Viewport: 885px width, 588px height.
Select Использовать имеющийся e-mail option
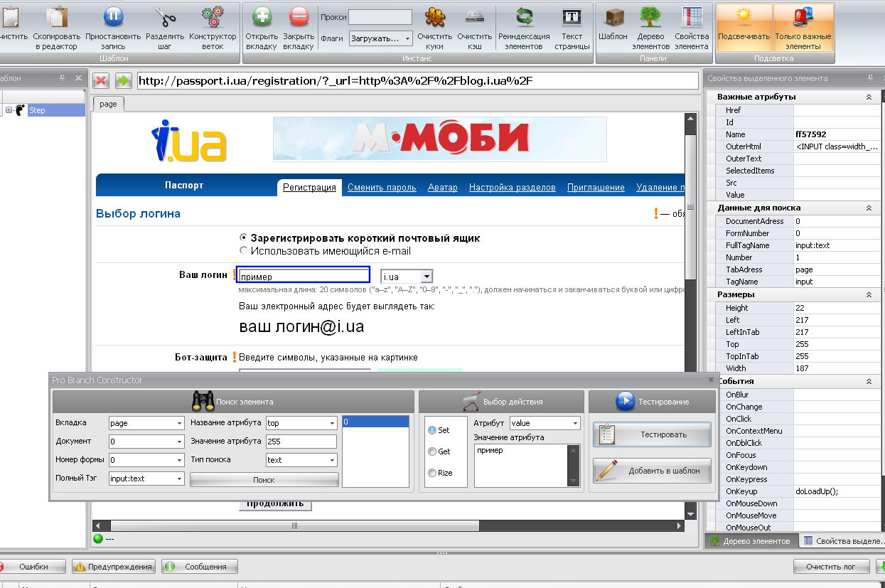click(x=244, y=250)
